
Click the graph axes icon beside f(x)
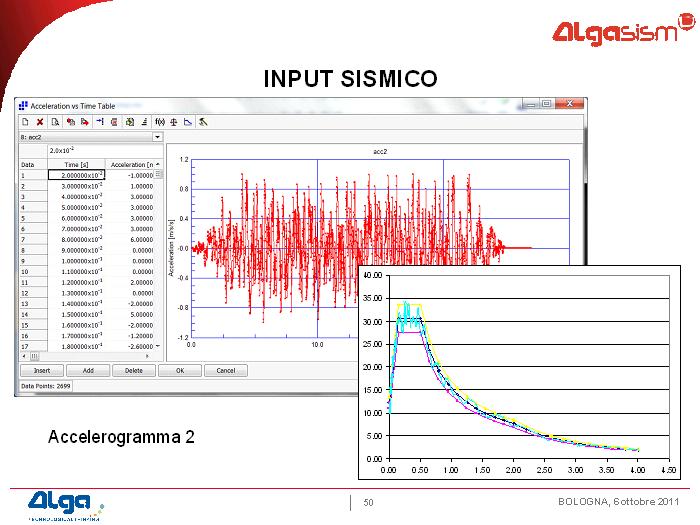174,122
